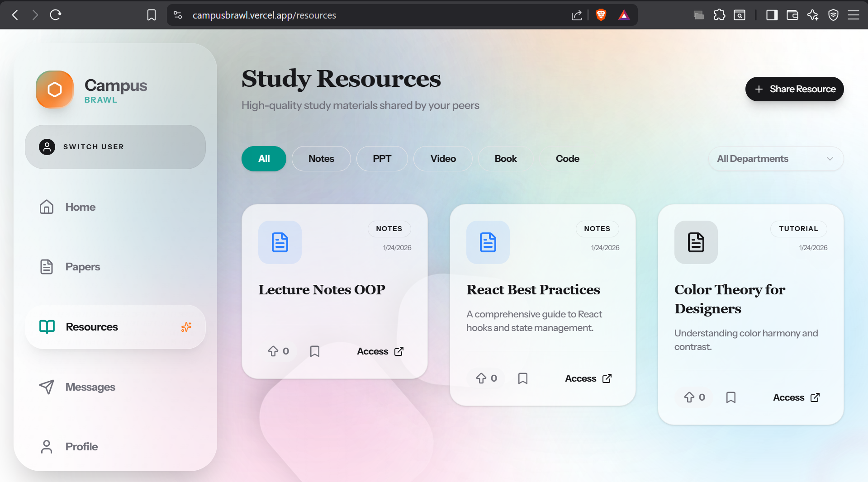
Task: Open Brave Shields lion icon
Action: [x=601, y=15]
